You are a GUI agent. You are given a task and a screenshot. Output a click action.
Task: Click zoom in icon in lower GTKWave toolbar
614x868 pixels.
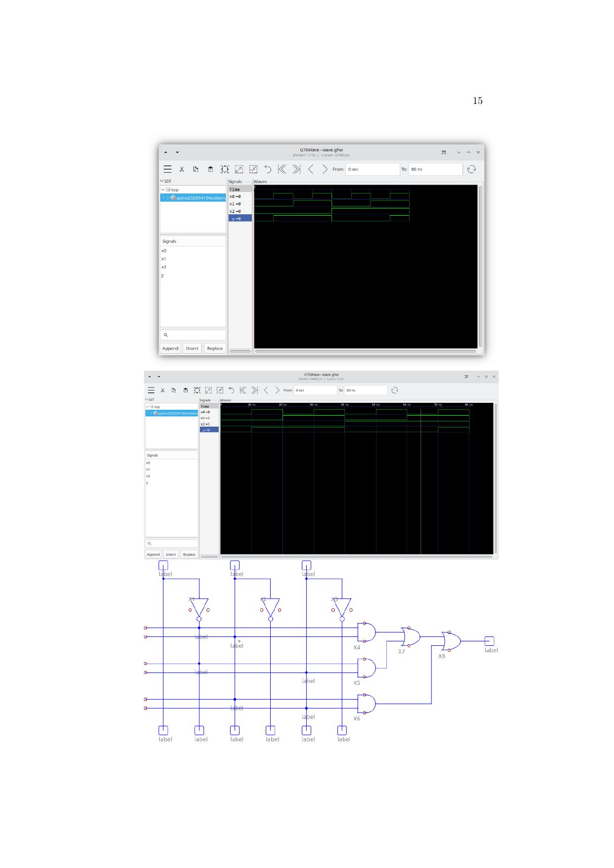tap(208, 390)
